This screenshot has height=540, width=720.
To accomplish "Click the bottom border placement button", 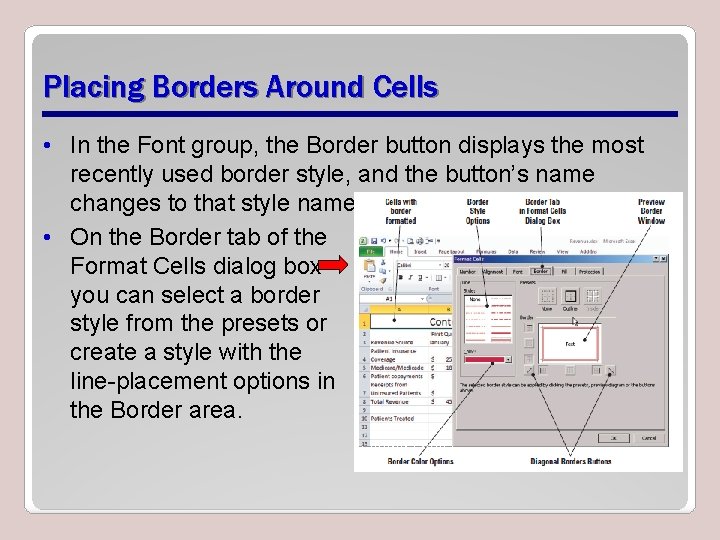I will (x=529, y=358).
